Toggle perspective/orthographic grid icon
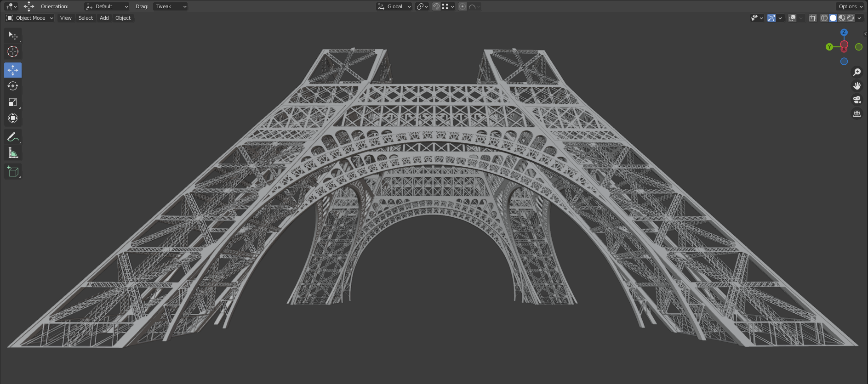Viewport: 868px width, 384px height. (857, 113)
